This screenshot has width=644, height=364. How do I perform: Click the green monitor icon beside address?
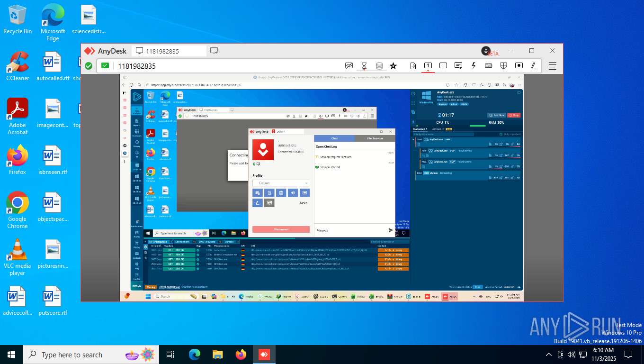(105, 66)
